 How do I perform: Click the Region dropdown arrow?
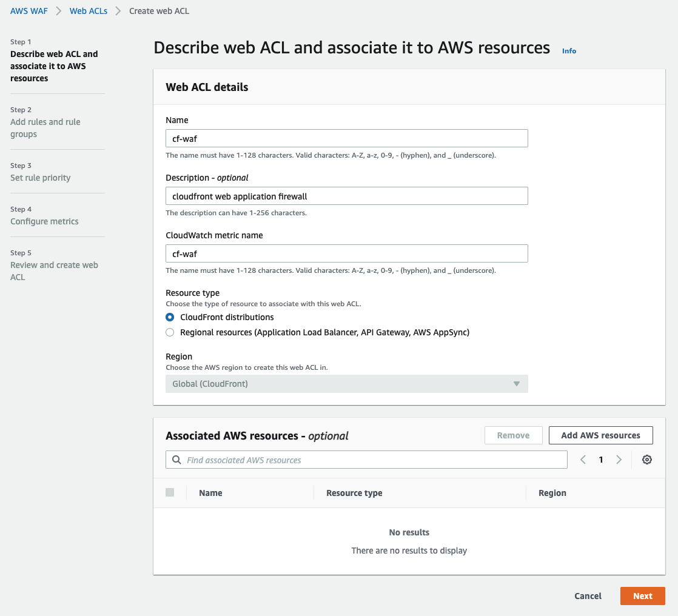(x=516, y=384)
